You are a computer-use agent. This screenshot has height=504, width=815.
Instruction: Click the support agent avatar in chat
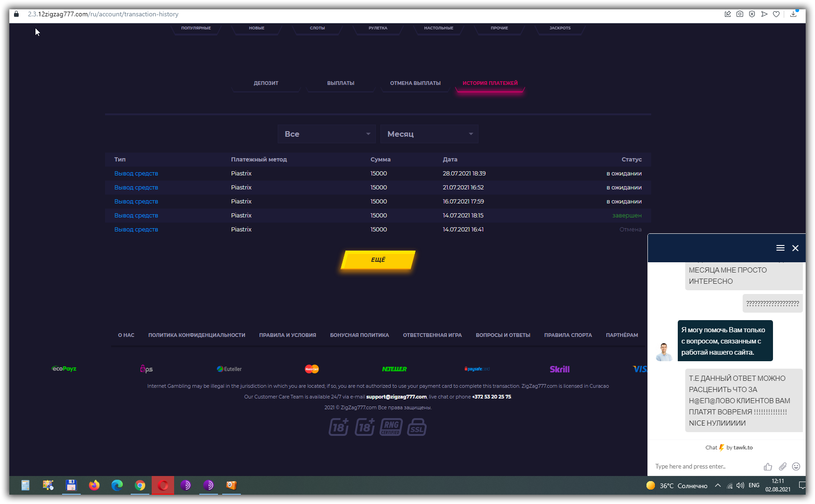(x=664, y=351)
